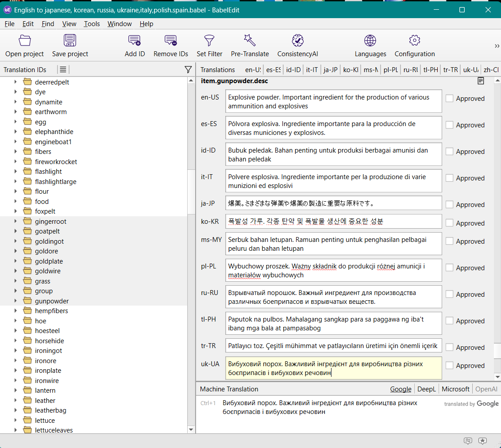Tick the Approved box for uk-UA
501x448 pixels.
tap(449, 366)
